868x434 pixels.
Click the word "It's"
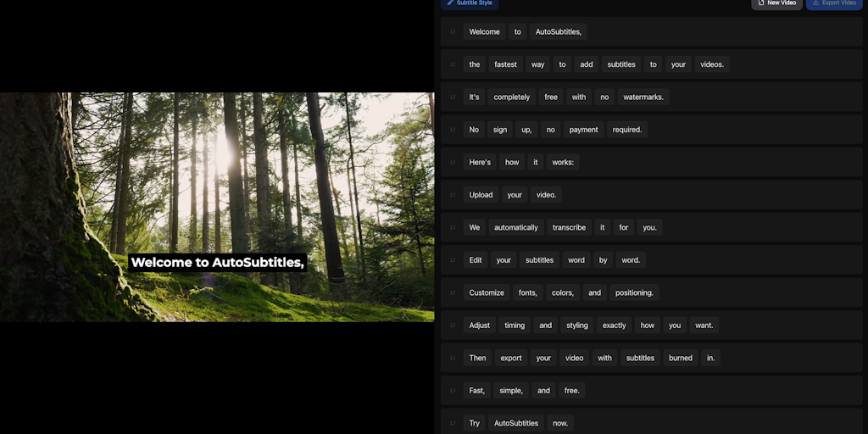pyautogui.click(x=475, y=97)
